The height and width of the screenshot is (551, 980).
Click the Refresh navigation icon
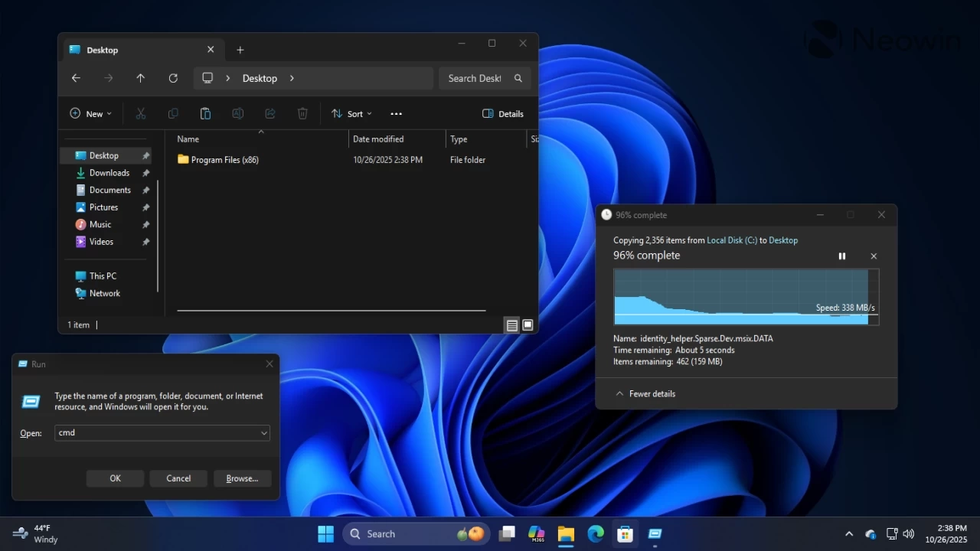coord(173,77)
